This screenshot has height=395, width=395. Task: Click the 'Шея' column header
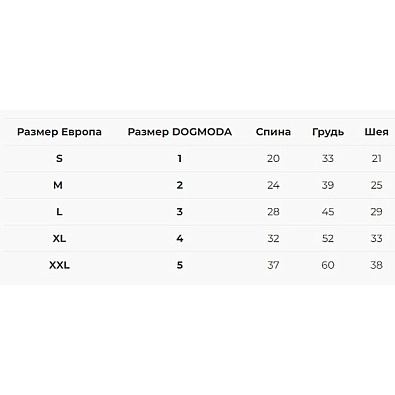pos(376,132)
